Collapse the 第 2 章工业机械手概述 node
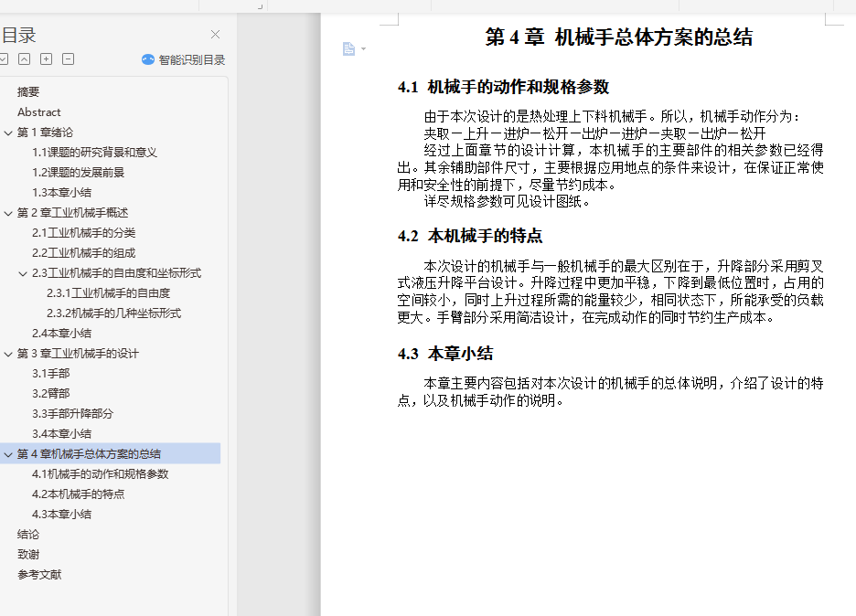 [8, 213]
